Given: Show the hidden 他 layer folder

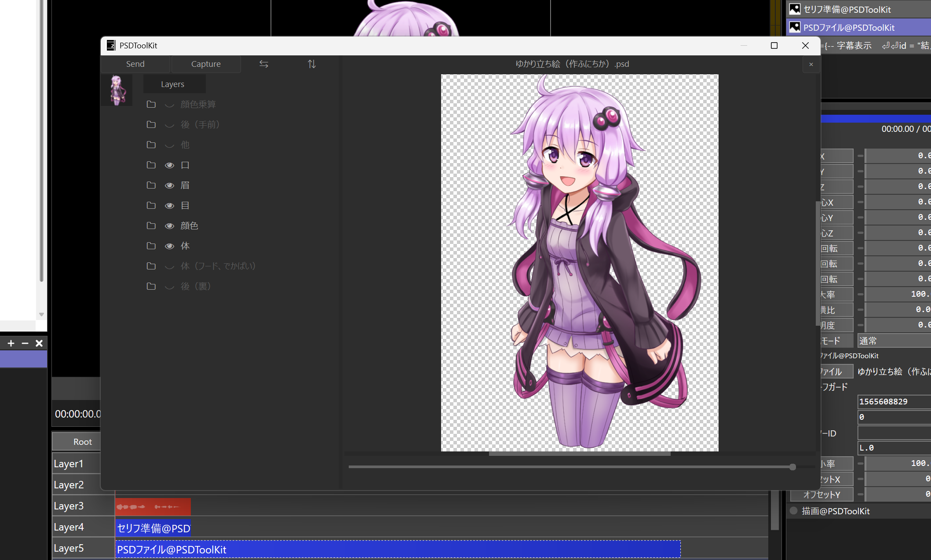Looking at the screenshot, I should point(169,145).
